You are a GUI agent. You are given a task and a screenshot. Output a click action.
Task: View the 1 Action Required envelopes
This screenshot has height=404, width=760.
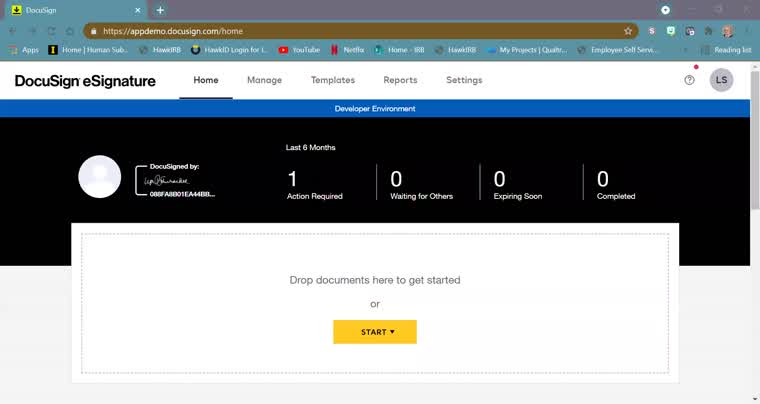pos(315,185)
